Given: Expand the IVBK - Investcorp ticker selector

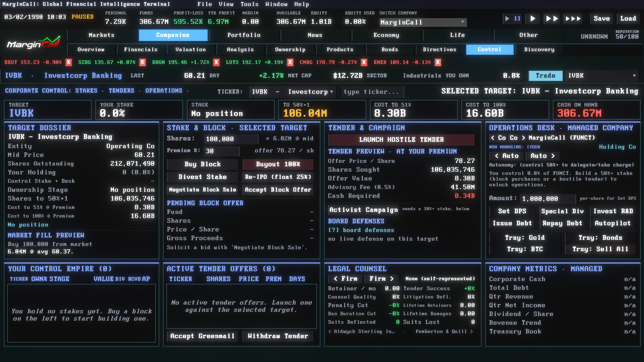Looking at the screenshot, I should (293, 92).
